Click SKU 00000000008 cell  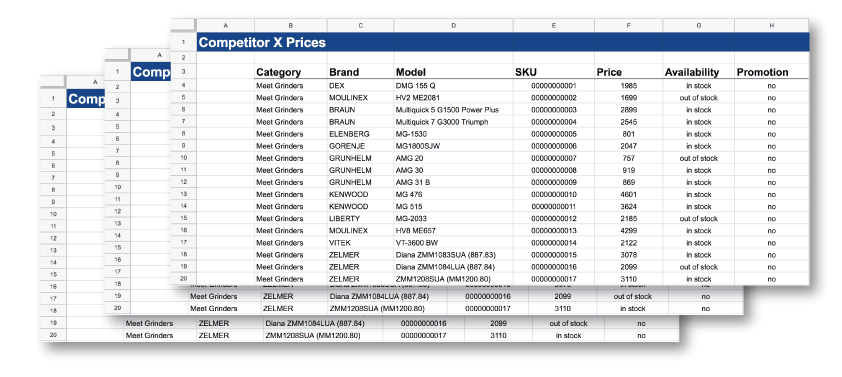[554, 170]
